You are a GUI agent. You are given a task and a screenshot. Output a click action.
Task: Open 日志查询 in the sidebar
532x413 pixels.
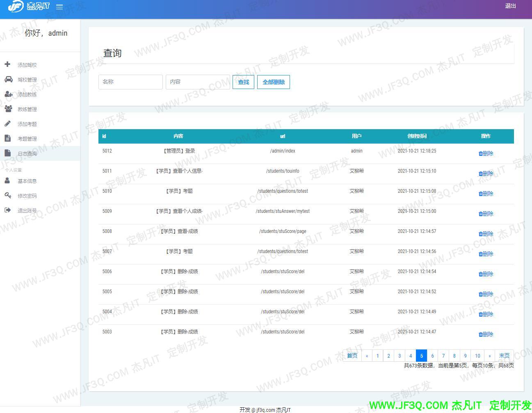27,153
